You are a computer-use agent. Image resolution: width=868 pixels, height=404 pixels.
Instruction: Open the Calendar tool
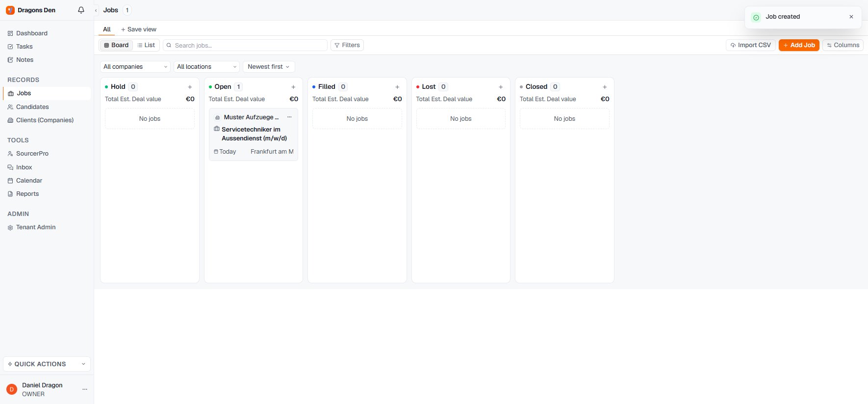click(x=47, y=181)
